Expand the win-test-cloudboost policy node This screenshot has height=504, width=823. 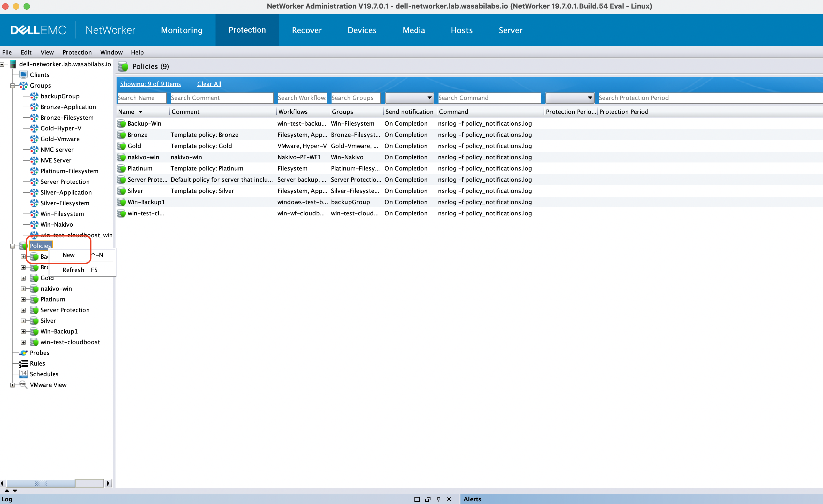(23, 342)
